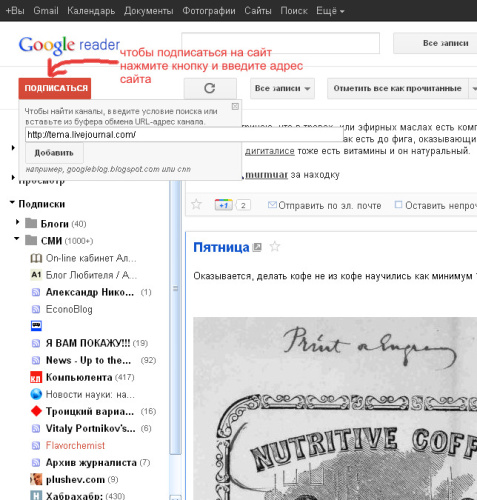This screenshot has height=500, width=477.
Task: Select the EconoBlog subscription
Action: (69, 309)
